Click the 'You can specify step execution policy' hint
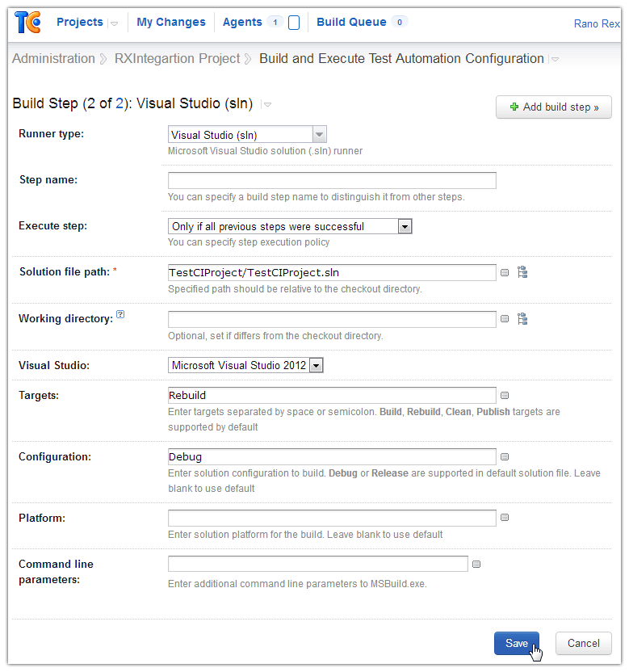The height and width of the screenshot is (672, 629). pos(249,242)
